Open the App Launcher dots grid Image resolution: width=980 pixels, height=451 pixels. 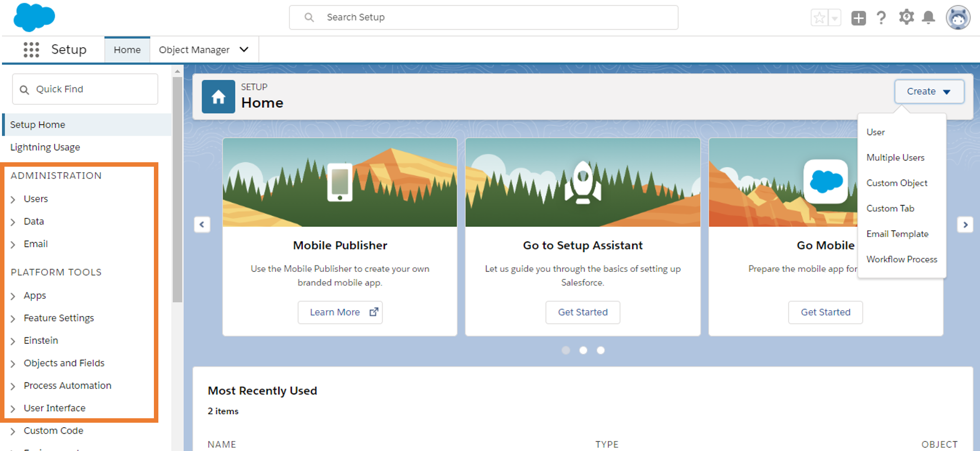tap(31, 50)
